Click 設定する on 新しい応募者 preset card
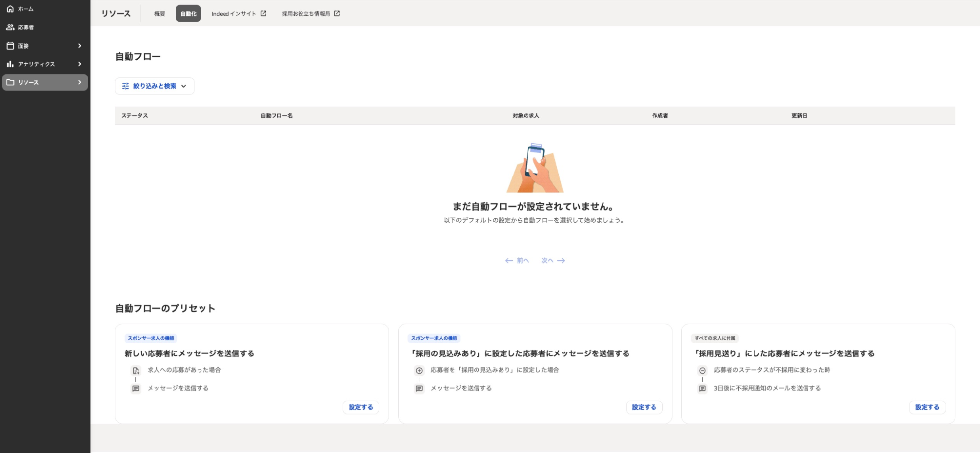Screen dimensions: 980x453 click(x=361, y=407)
